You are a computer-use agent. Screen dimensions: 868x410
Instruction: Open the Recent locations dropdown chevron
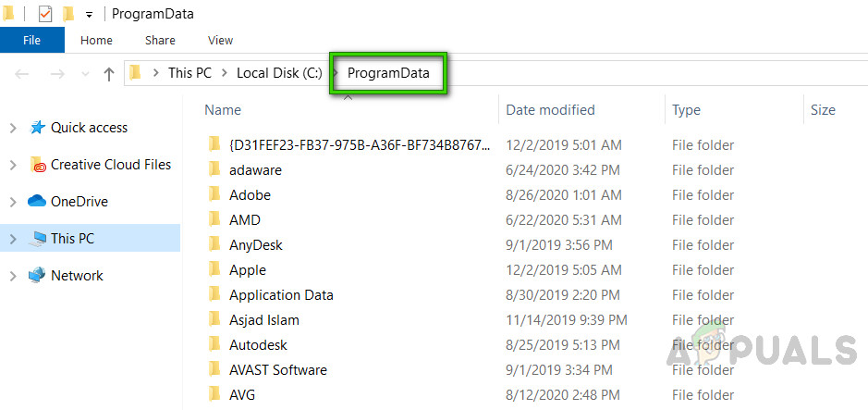[x=85, y=74]
